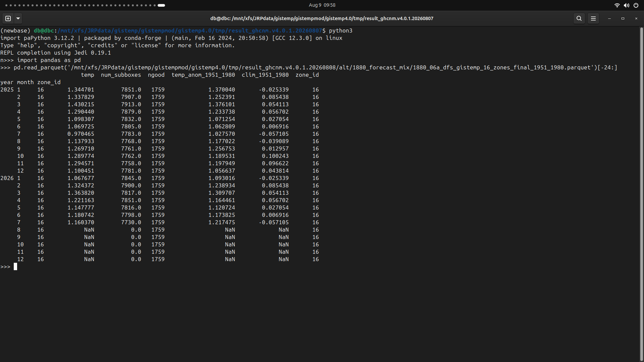Click num_subboxes value 7851.0 for 2025 row
Viewport: 644px width, 362px height.
click(x=131, y=89)
